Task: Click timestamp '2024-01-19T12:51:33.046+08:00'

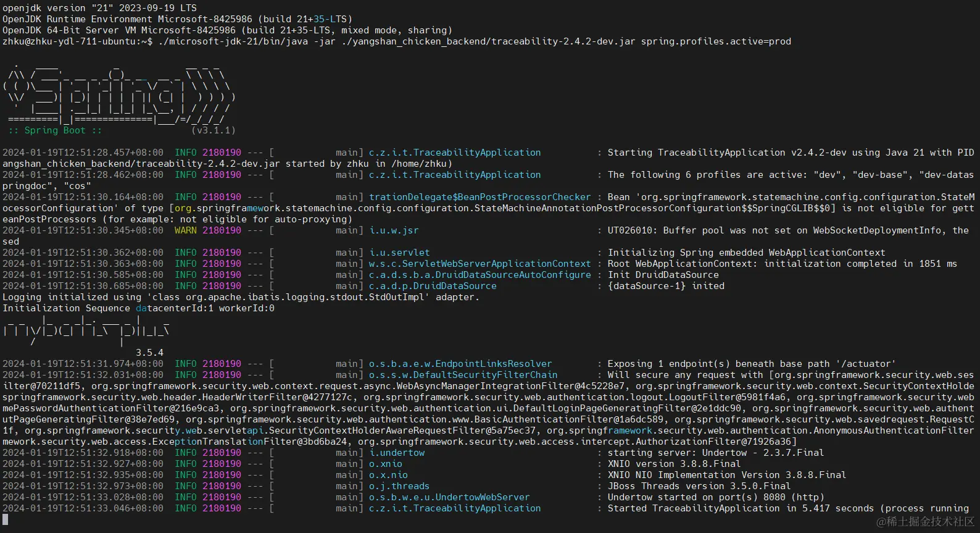Action: pos(83,508)
